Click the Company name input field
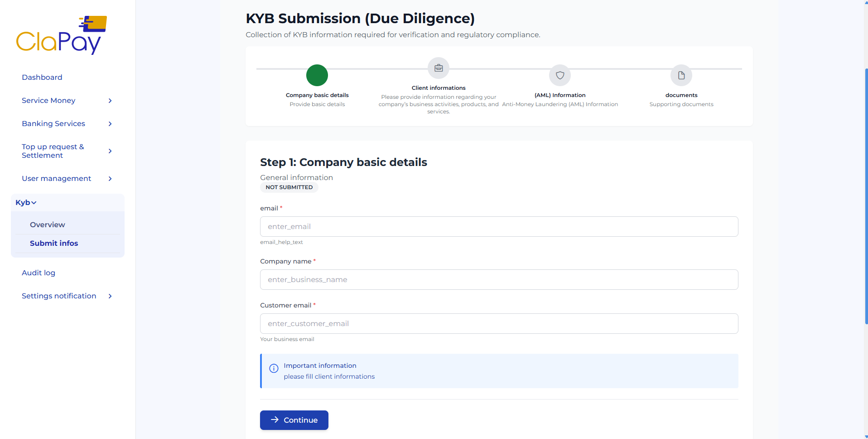This screenshot has width=868, height=439. click(x=499, y=280)
